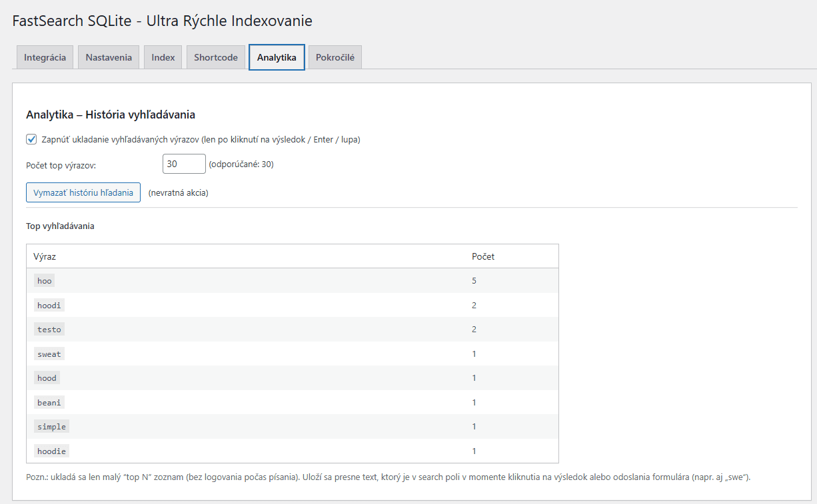Click the Počet column header
Image resolution: width=817 pixels, height=504 pixels.
(482, 256)
